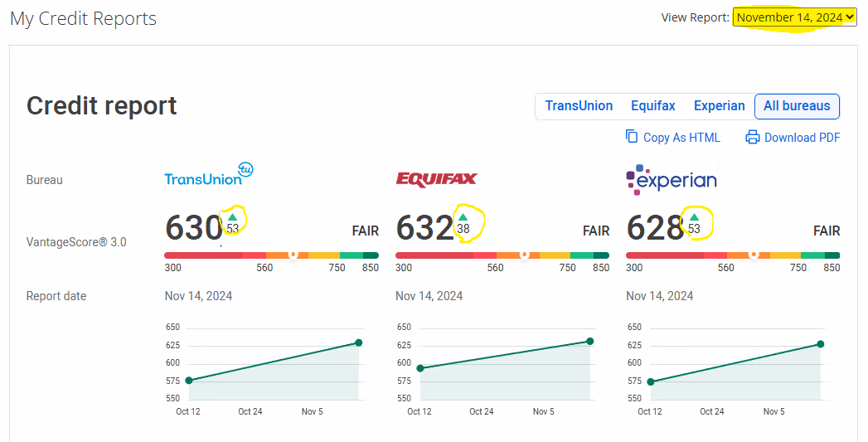Image resolution: width=868 pixels, height=442 pixels.
Task: Open the View Report date dropdown
Action: coord(794,17)
